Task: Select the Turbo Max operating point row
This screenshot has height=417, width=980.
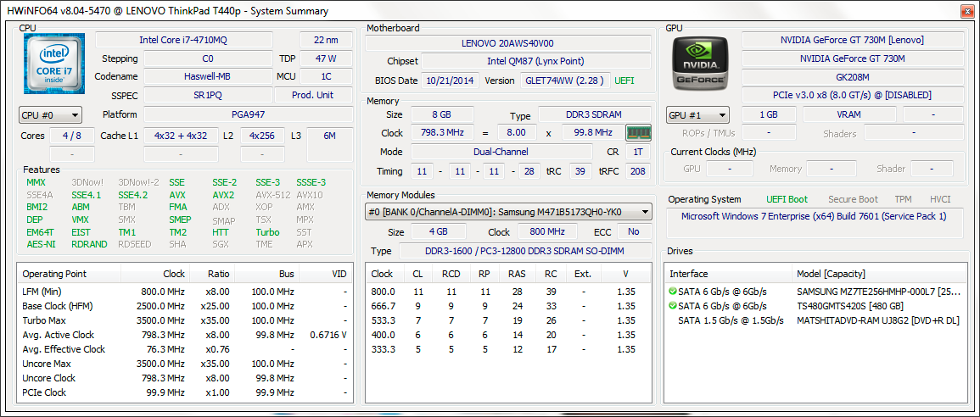Action: [185, 320]
